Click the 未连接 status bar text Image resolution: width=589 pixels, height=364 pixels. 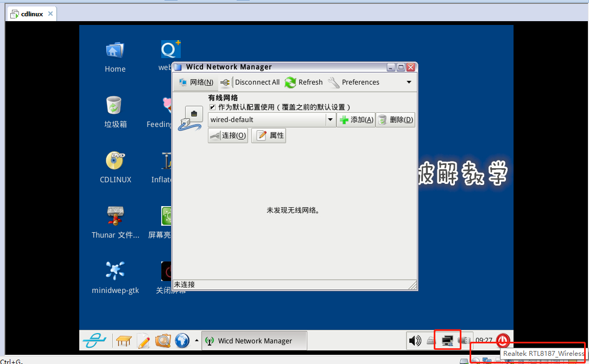(185, 284)
